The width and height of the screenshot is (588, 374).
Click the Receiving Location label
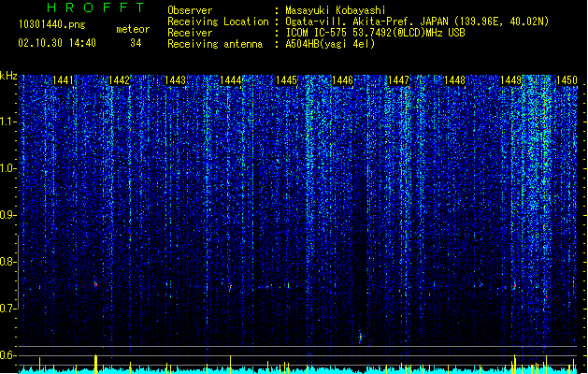pos(218,22)
